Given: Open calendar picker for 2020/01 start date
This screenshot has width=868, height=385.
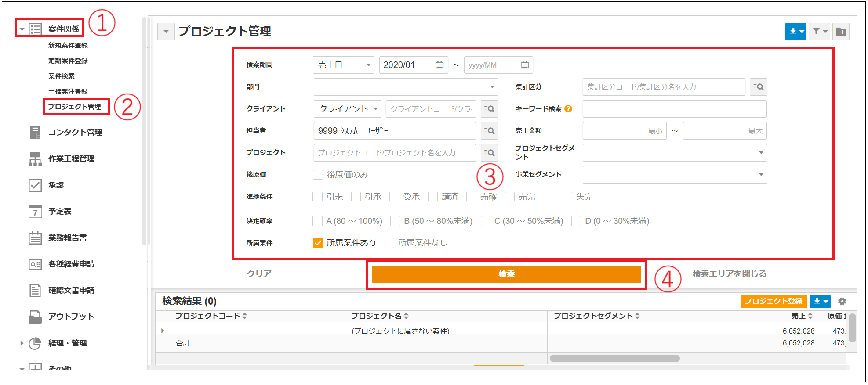Looking at the screenshot, I should tap(439, 65).
